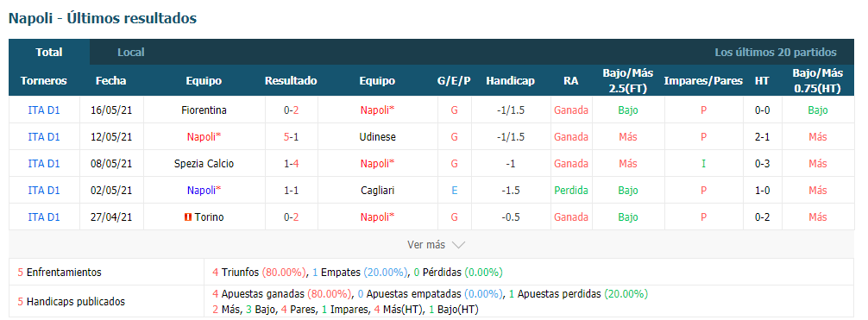Open the 5-1 result against Udinese
This screenshot has height=320, width=868.
(291, 137)
